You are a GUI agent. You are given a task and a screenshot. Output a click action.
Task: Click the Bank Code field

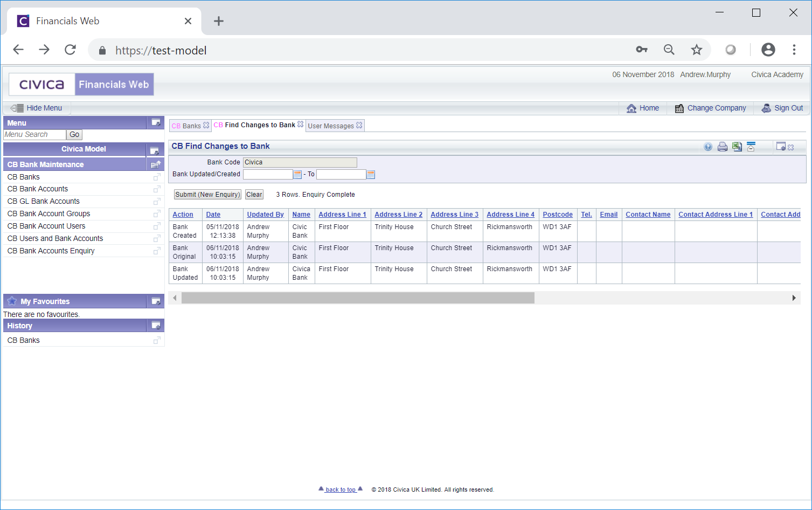pyautogui.click(x=300, y=162)
